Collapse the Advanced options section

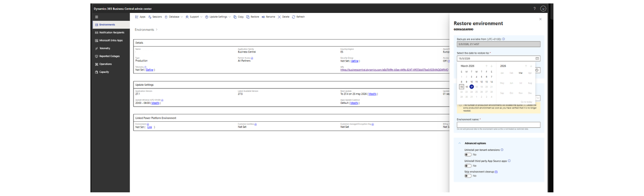(x=460, y=143)
